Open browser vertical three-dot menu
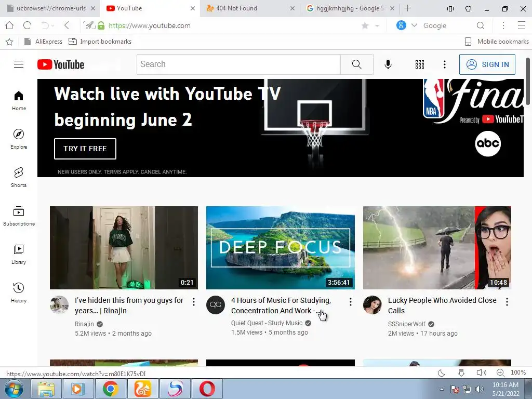The image size is (532, 399). pos(503,25)
